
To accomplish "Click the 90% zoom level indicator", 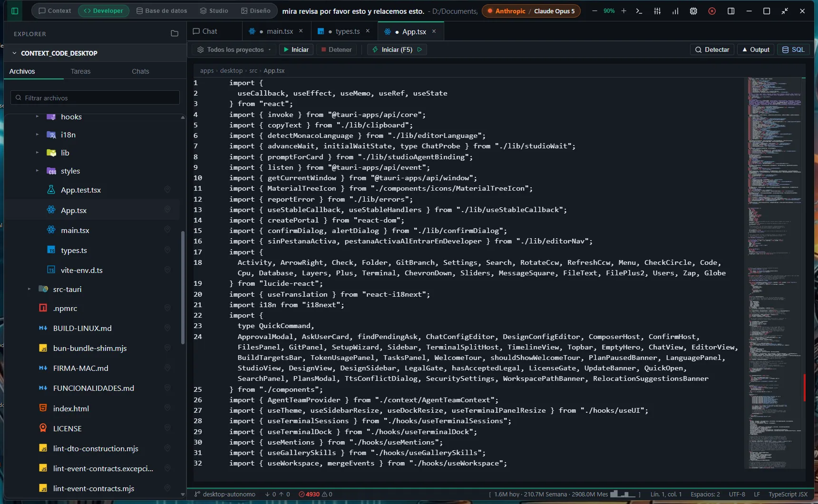I will pos(609,11).
